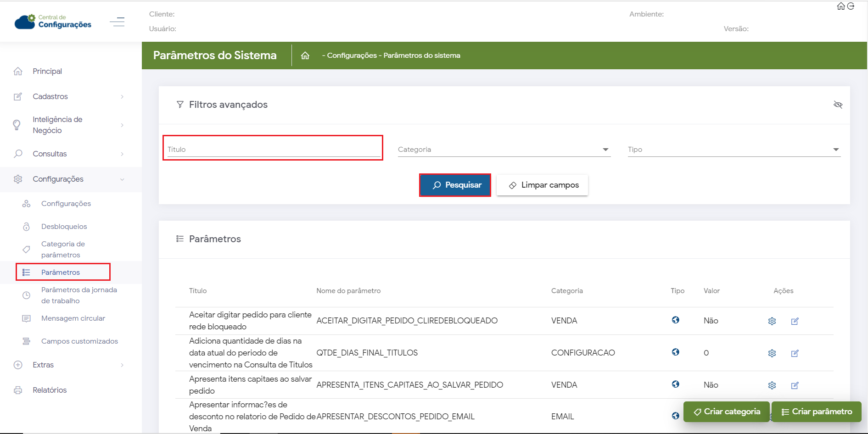This screenshot has width=868, height=434.
Task: Click the top-right home icon
Action: coord(840,6)
